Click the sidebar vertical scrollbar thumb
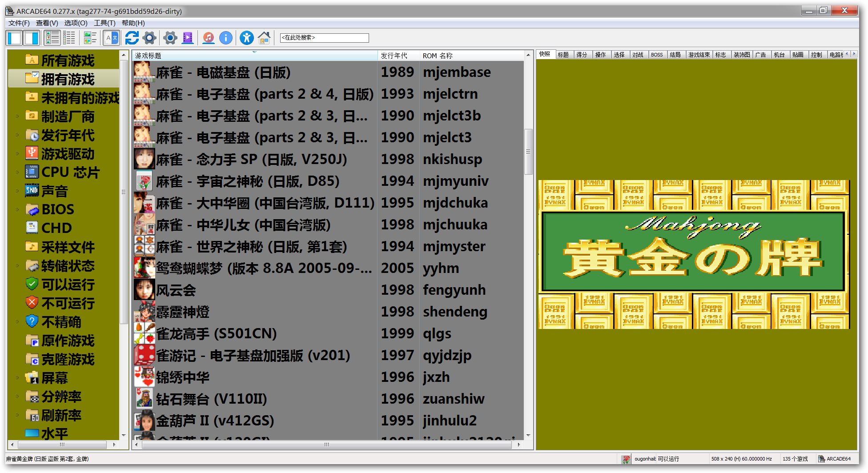 pyautogui.click(x=124, y=192)
